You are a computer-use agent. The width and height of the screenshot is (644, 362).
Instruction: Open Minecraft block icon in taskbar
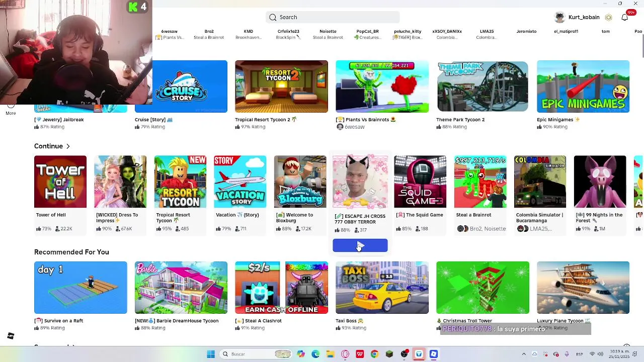(x=389, y=354)
